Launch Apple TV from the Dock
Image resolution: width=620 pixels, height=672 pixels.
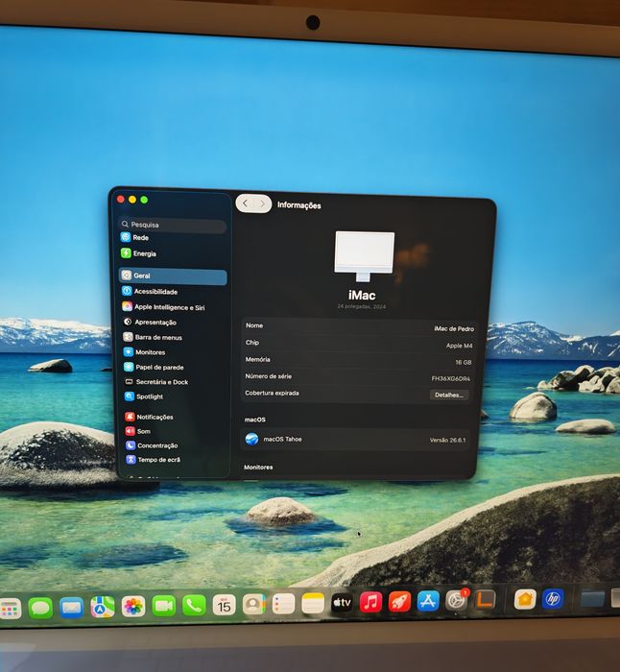pyautogui.click(x=342, y=603)
